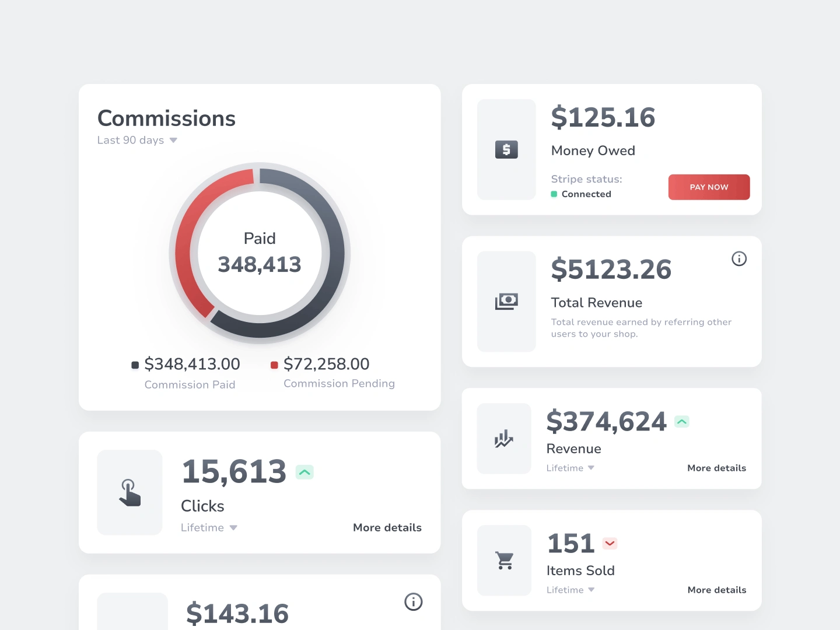The width and height of the screenshot is (840, 630).
Task: Click the shopping cart icon on Items Sold card
Action: click(x=504, y=560)
